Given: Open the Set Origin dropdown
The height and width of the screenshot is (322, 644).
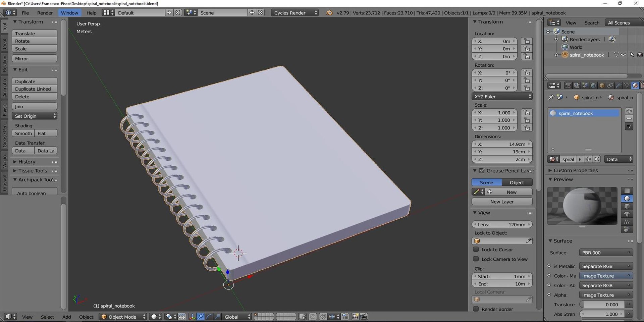Looking at the screenshot, I should 34,116.
